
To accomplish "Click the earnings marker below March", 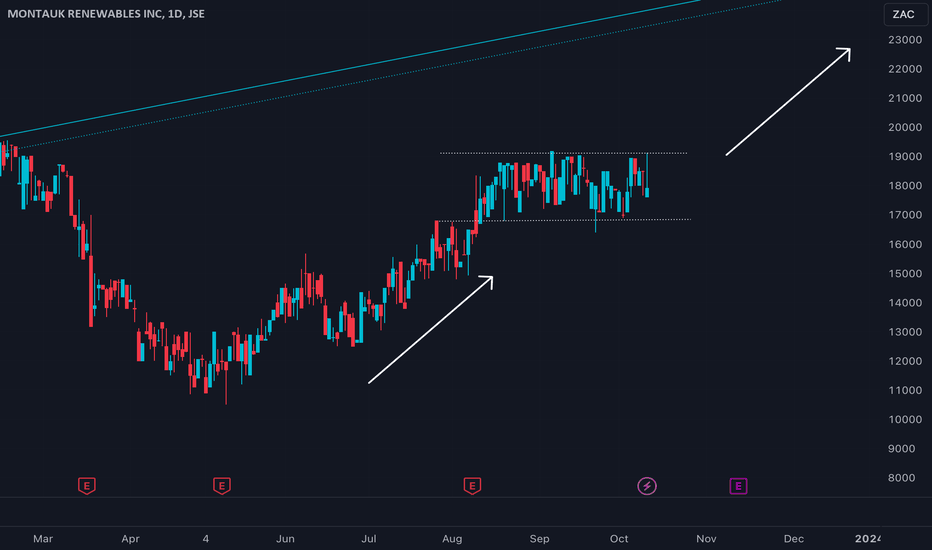I will pyautogui.click(x=87, y=486).
